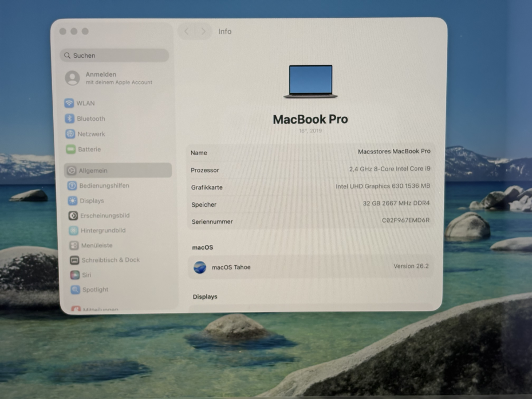Click the 'Speicher' row label

(204, 204)
